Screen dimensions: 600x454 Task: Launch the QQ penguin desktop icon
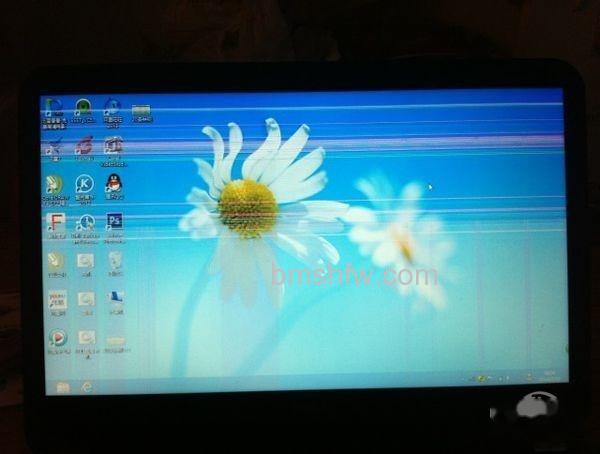point(114,183)
